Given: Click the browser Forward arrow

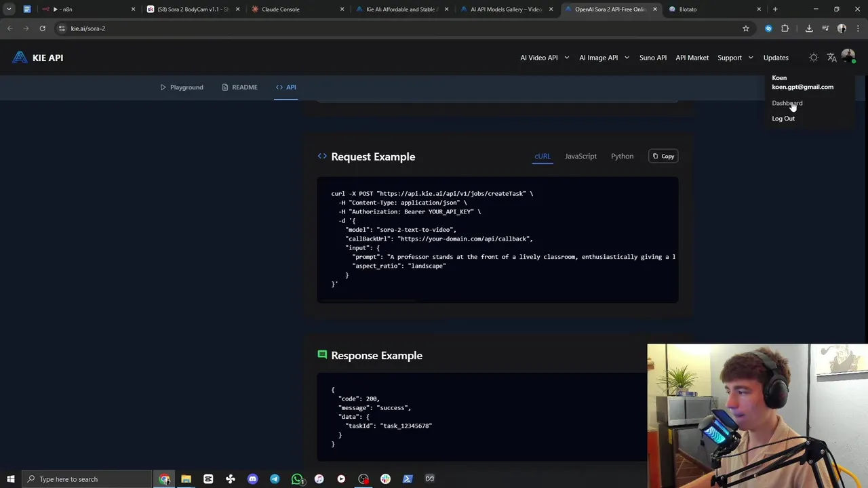Looking at the screenshot, I should pyautogui.click(x=26, y=28).
